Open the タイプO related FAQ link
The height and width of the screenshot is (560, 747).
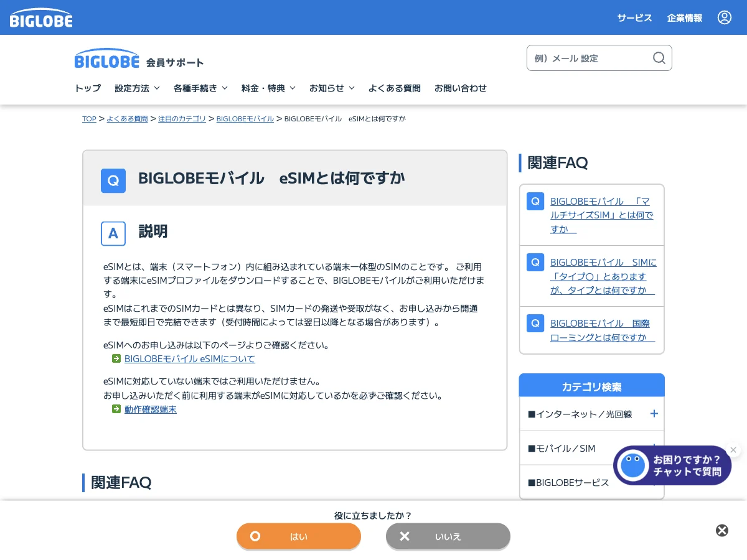coord(603,276)
